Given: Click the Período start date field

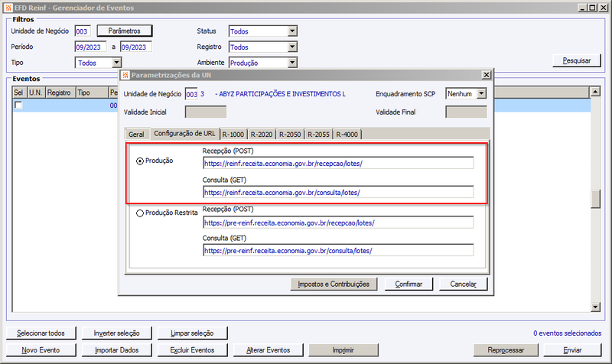Looking at the screenshot, I should (x=90, y=47).
